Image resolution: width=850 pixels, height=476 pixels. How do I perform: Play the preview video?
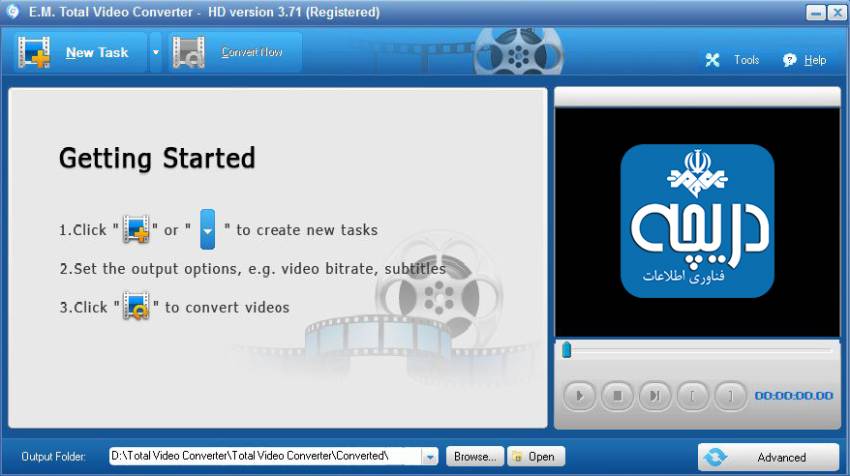pyautogui.click(x=579, y=396)
